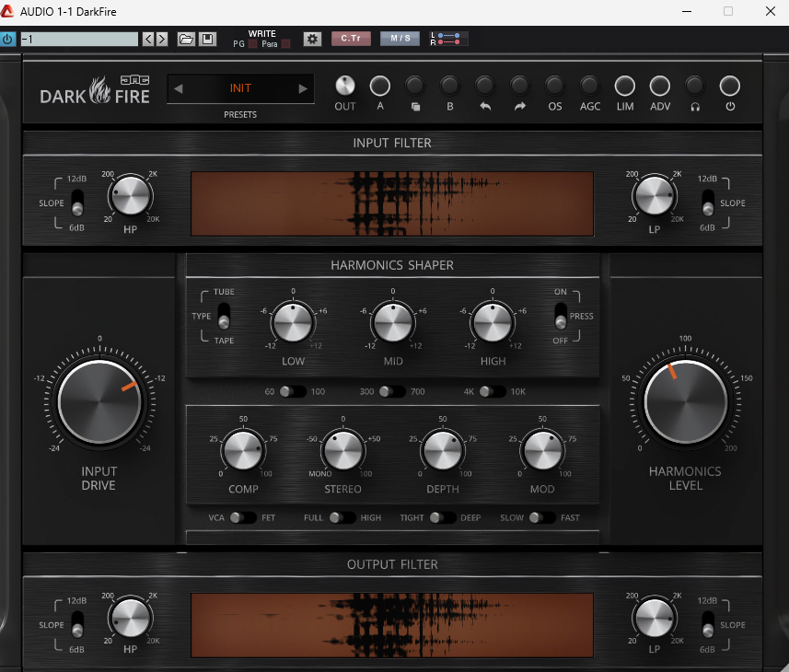789x672 pixels.
Task: Toggle the plugin bypass power button in host toolbar
Action: click(x=7, y=39)
